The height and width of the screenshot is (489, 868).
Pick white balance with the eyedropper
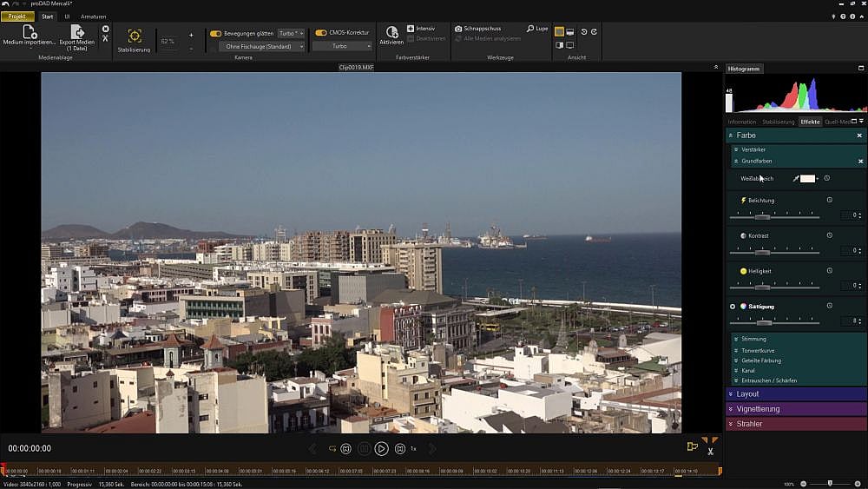(795, 178)
